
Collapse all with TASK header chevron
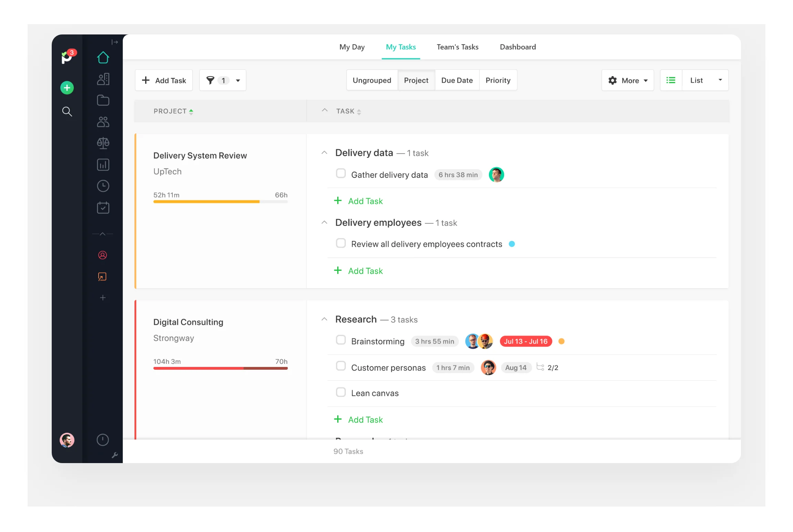[x=325, y=110]
